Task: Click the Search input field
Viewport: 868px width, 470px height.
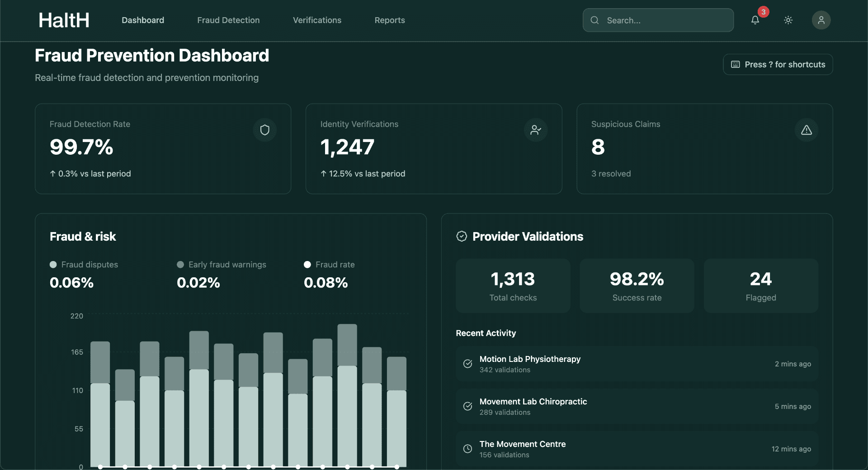Action: tap(658, 20)
